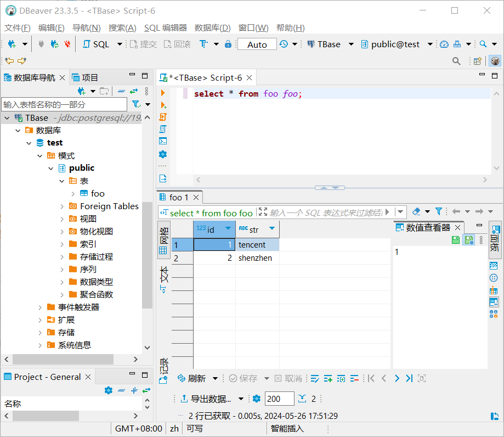
Task: Click the 取消 cancel button
Action: [288, 379]
